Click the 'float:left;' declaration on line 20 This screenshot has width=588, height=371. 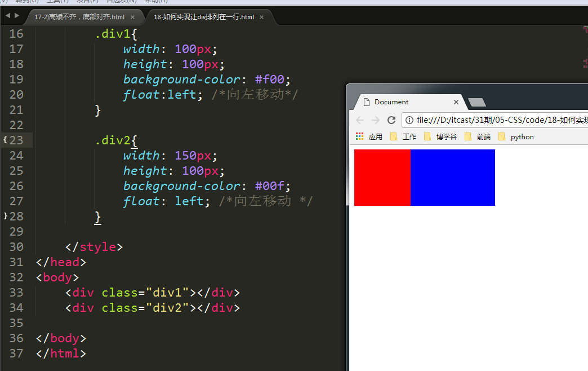pos(163,95)
